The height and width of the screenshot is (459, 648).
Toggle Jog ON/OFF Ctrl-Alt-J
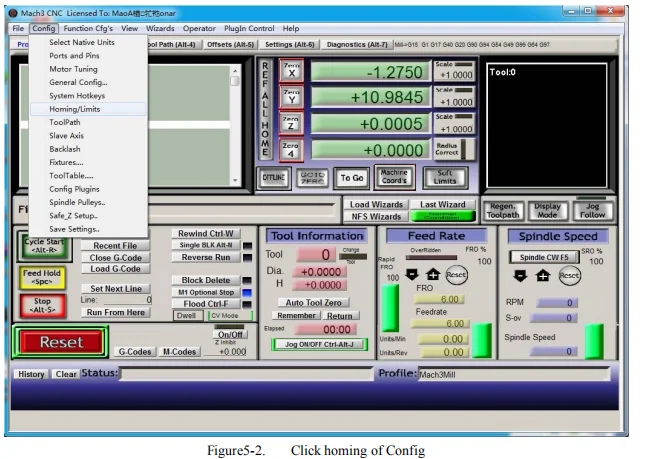[x=319, y=345]
